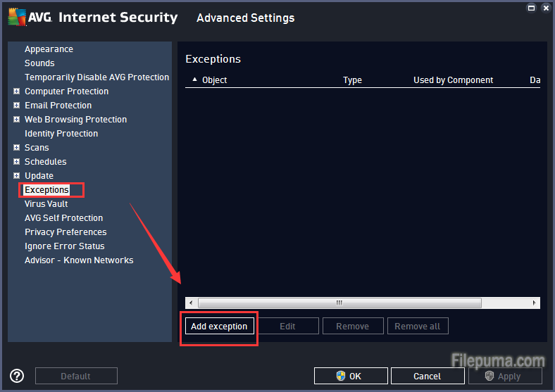Open Temporarily Disable AVG Protection

tap(96, 77)
